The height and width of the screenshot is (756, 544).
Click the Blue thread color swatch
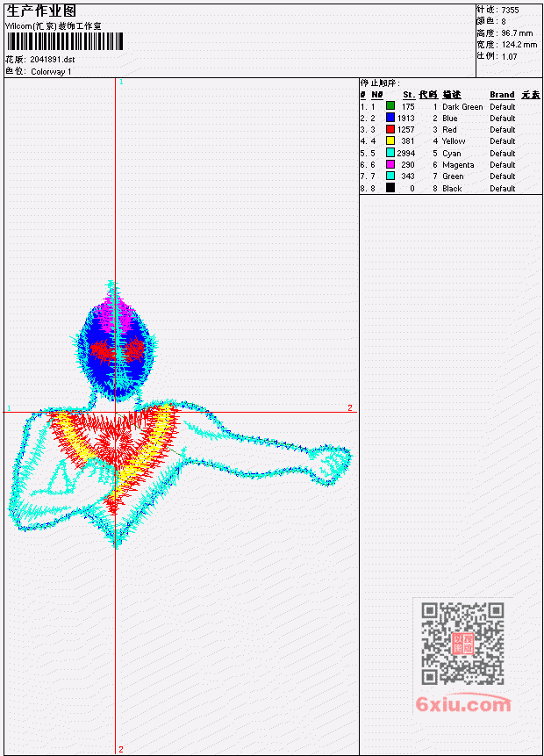(x=390, y=118)
